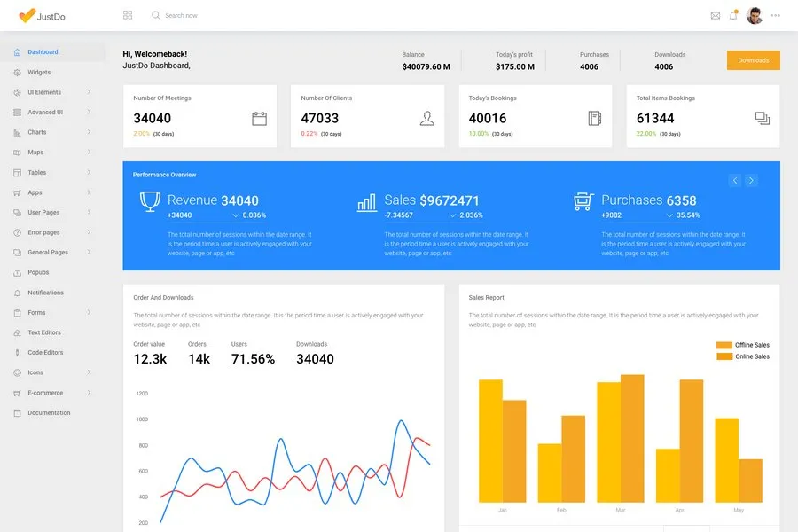
Task: Click the shopping cart icon beside Purchases
Action: pyautogui.click(x=583, y=201)
